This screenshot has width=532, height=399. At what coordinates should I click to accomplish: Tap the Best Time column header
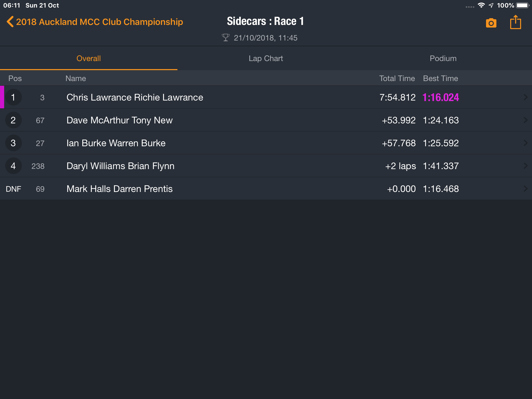point(441,78)
